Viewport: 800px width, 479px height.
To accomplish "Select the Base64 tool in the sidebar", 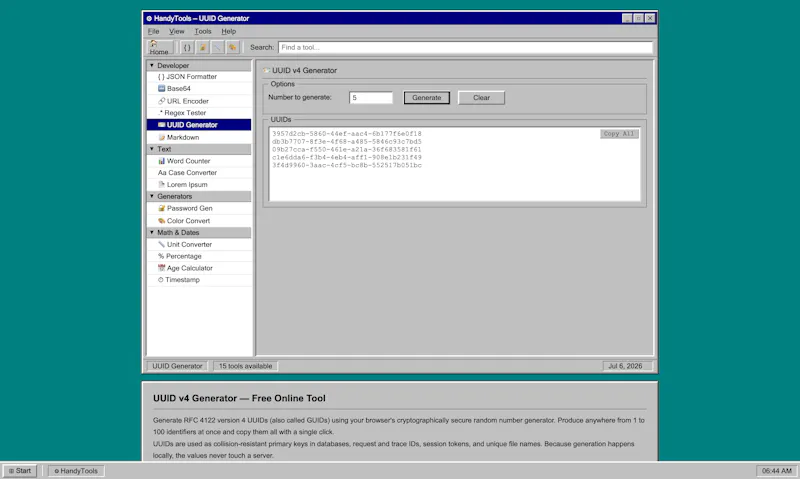I will pyautogui.click(x=199, y=88).
